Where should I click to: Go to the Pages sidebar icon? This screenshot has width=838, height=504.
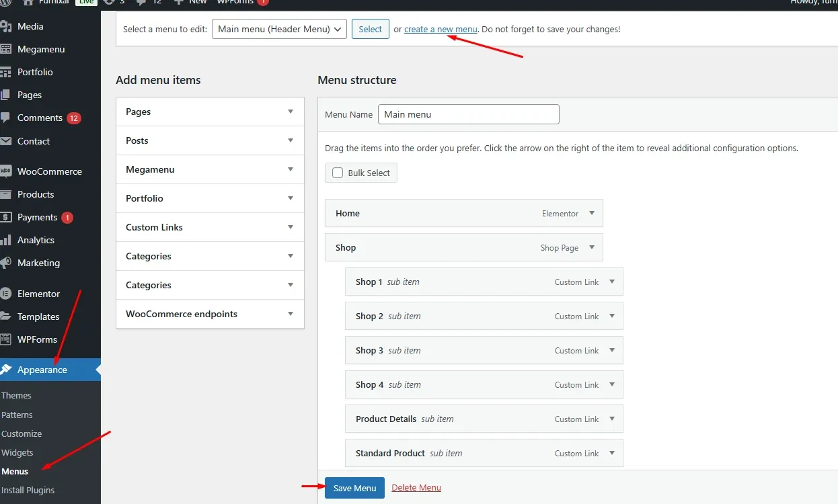coord(6,95)
